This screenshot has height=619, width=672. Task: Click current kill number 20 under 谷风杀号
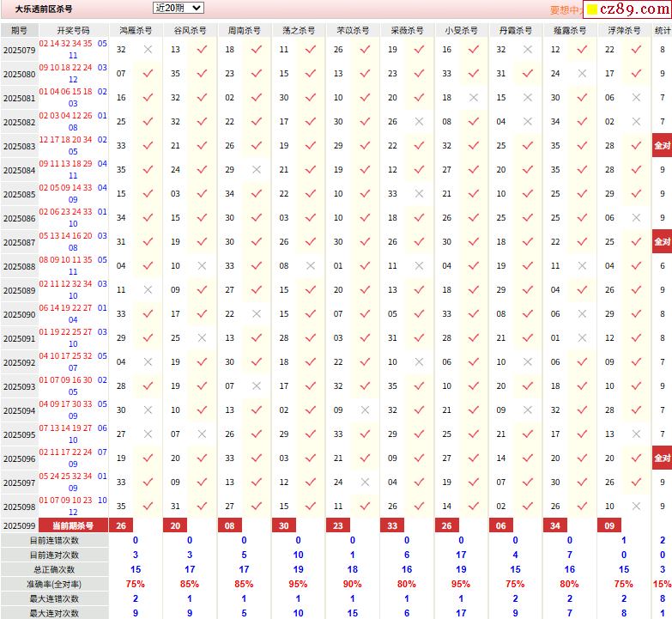click(175, 525)
